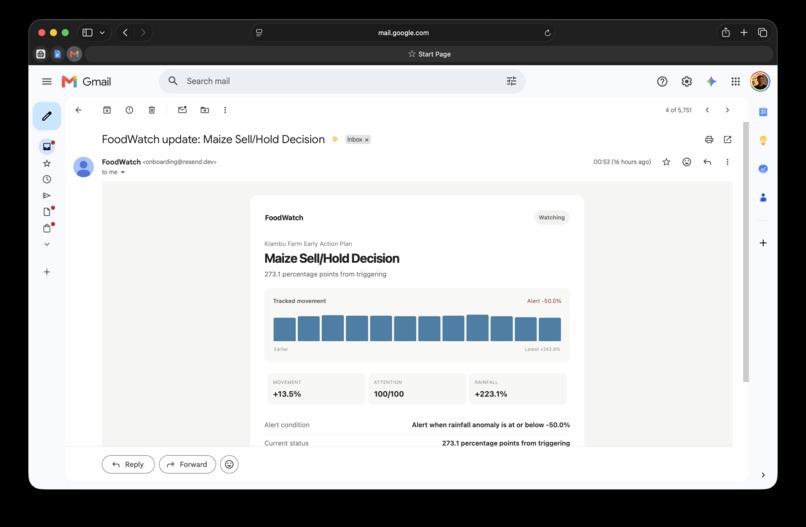This screenshot has height=527, width=806.
Task: Reload the page in Safari
Action: [547, 33]
